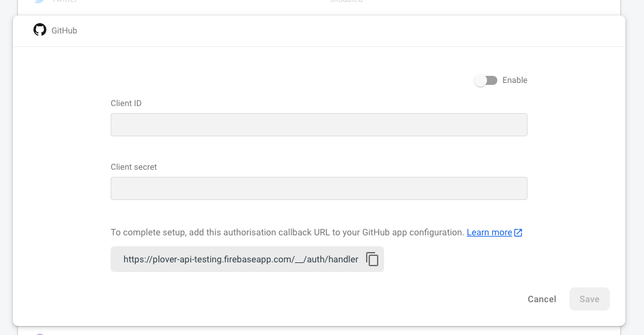The height and width of the screenshot is (335, 644).
Task: Click the Client ID label
Action: (x=126, y=104)
